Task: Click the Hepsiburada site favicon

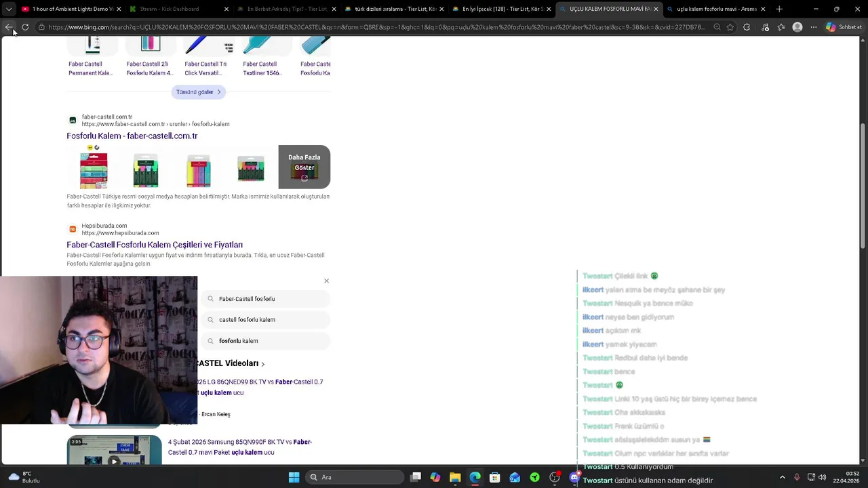Action: 73,229
